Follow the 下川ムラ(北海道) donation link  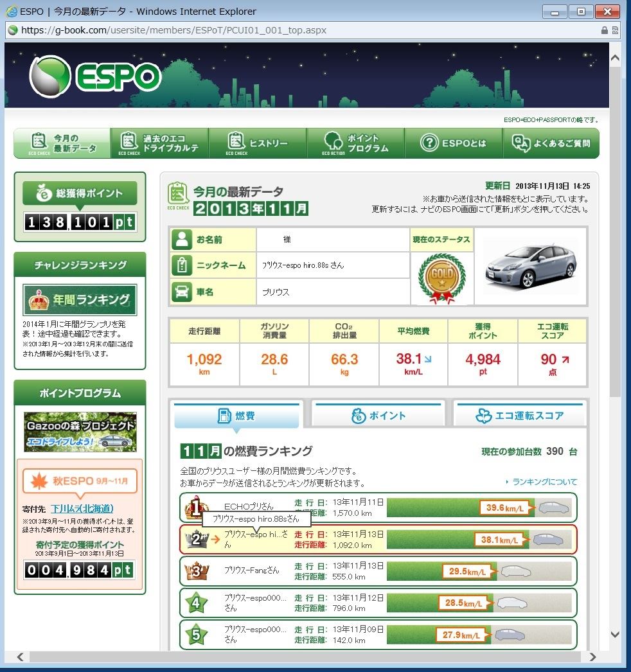click(x=82, y=509)
